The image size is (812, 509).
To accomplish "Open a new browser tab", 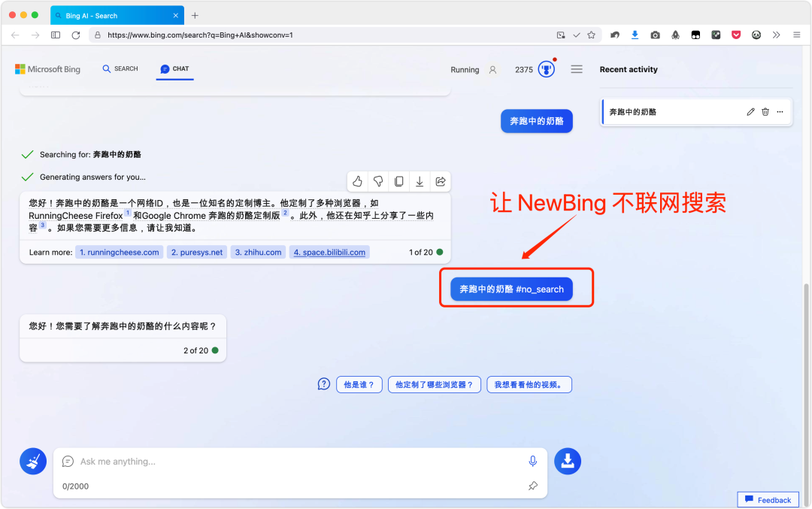I will (x=195, y=16).
